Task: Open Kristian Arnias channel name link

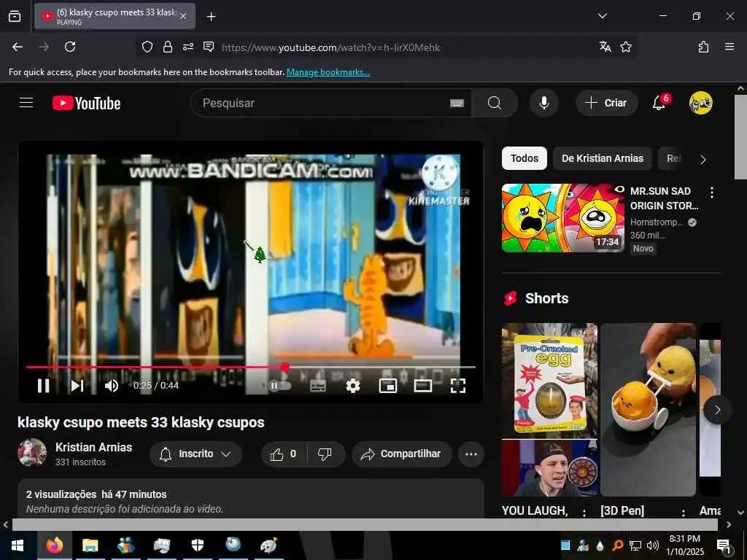Action: (x=94, y=447)
